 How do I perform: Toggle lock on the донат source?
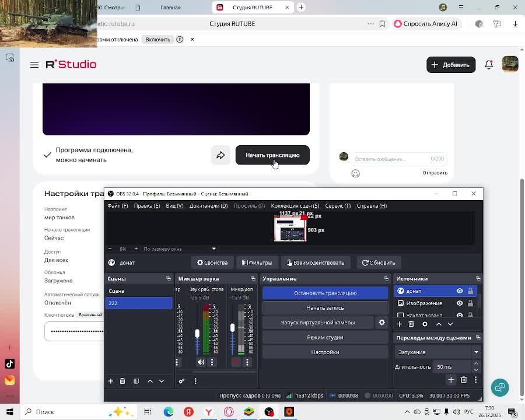(x=470, y=291)
